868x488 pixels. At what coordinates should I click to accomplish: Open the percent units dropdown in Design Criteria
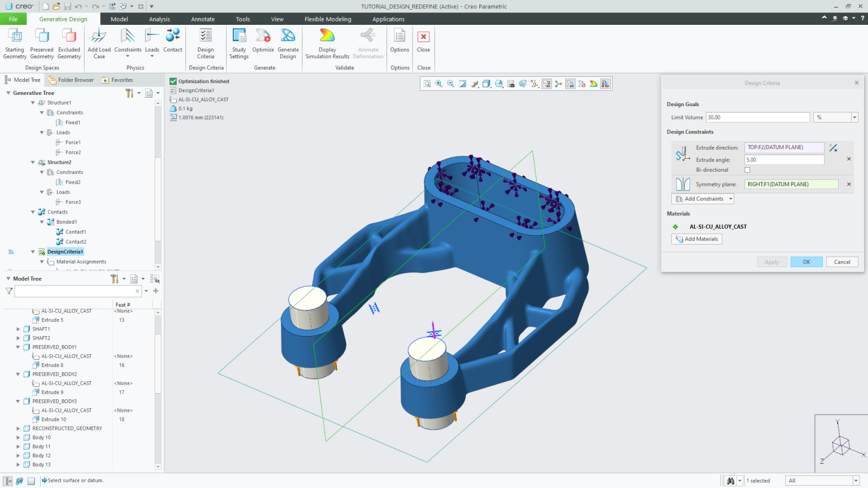[x=854, y=117]
